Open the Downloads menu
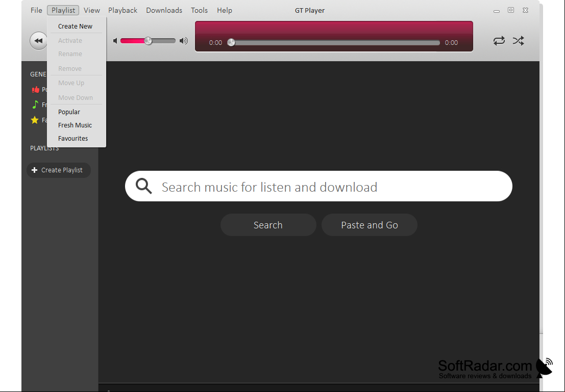Image resolution: width=565 pixels, height=392 pixels. click(x=164, y=10)
